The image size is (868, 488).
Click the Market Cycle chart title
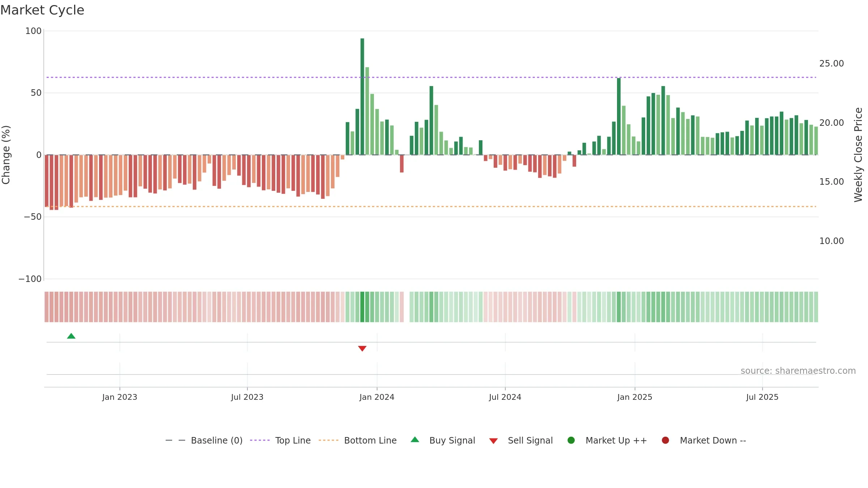tap(42, 10)
